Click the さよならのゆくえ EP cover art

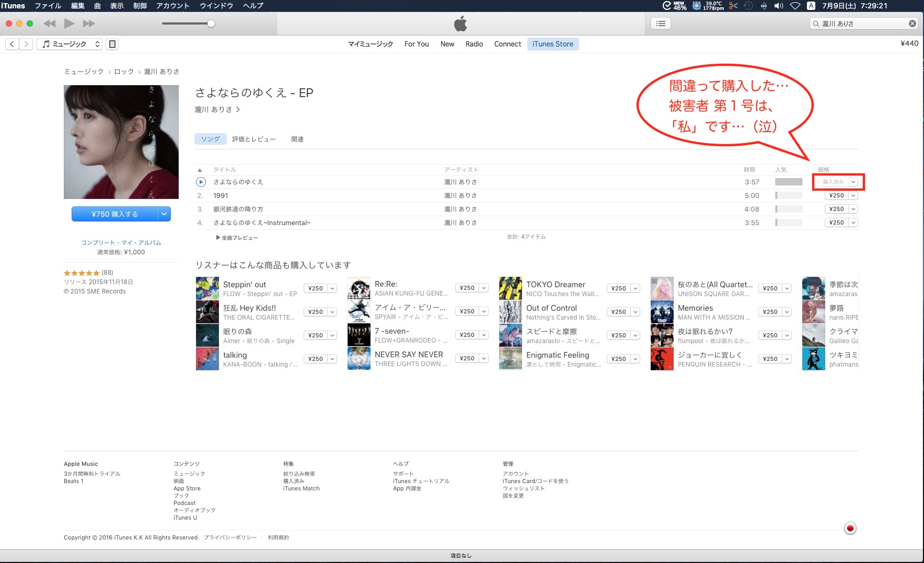(x=121, y=142)
